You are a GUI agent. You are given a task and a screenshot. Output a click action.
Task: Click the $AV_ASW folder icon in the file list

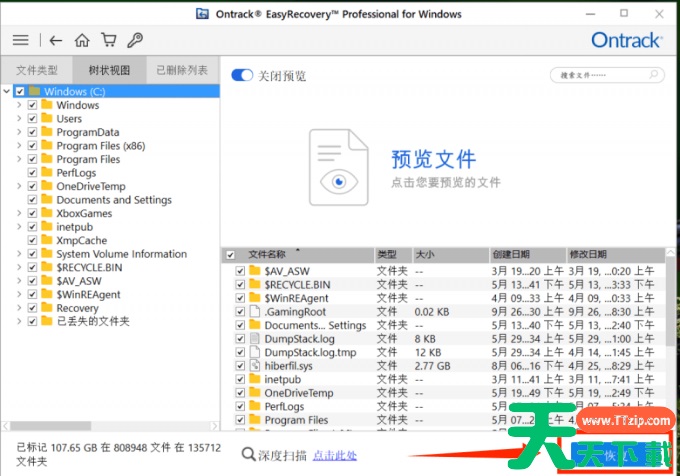[x=255, y=271]
